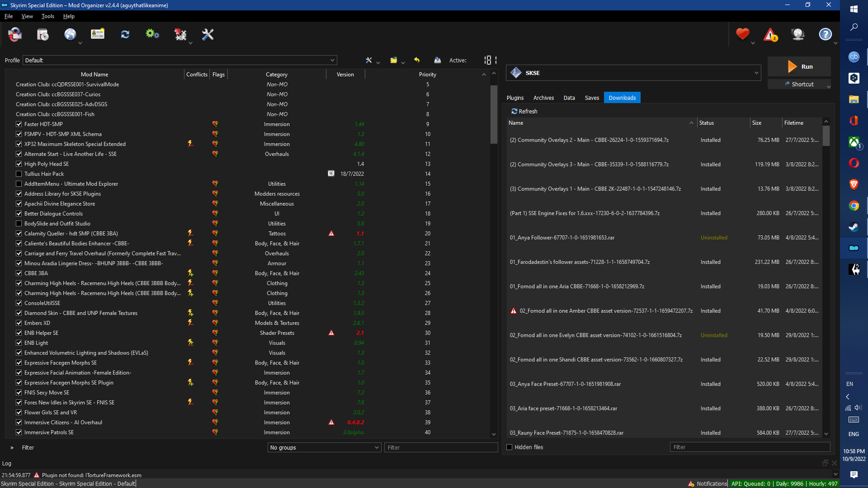Click the open folder icon above mod list

[394, 60]
